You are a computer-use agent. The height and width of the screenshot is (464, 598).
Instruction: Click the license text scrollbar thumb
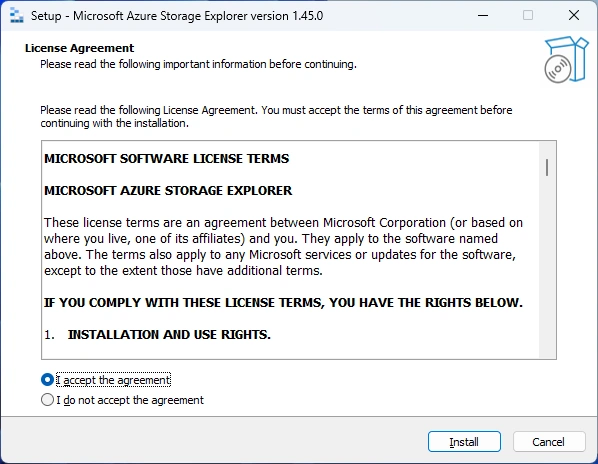[x=547, y=167]
